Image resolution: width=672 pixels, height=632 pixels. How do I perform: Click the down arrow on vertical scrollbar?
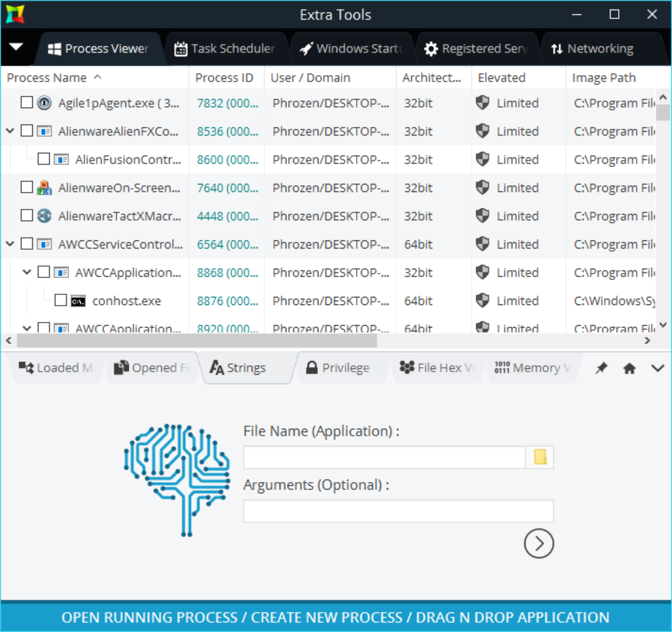tap(663, 324)
